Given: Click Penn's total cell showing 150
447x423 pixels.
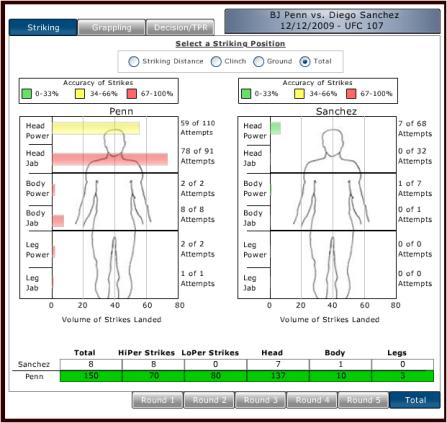Looking at the screenshot, I should coord(91,376).
